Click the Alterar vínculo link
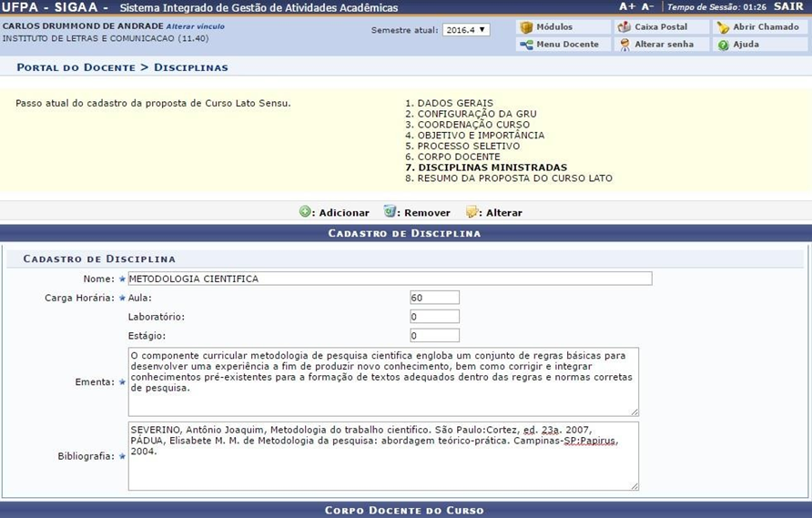Viewport: 812px width, 518px height. pos(195,26)
